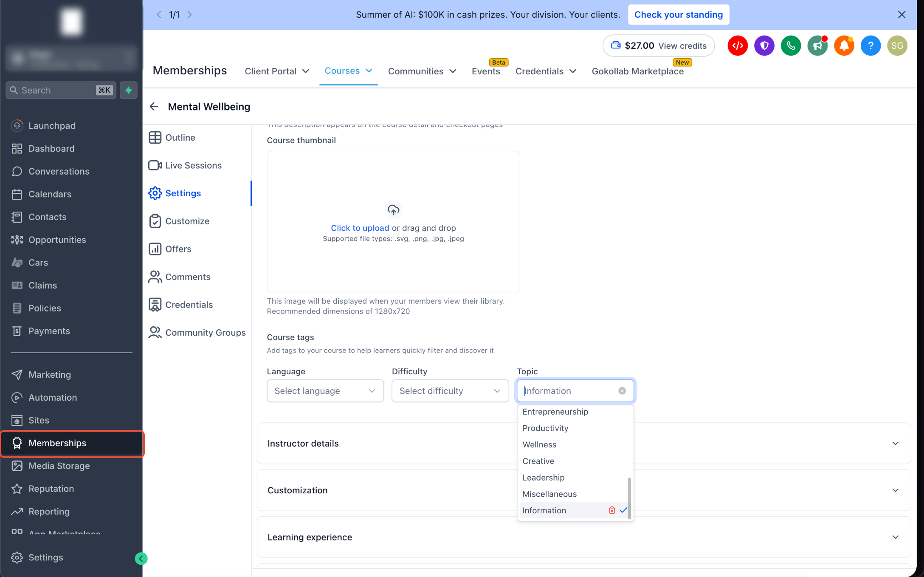
Task: Select the Leadership topic option
Action: (573, 478)
